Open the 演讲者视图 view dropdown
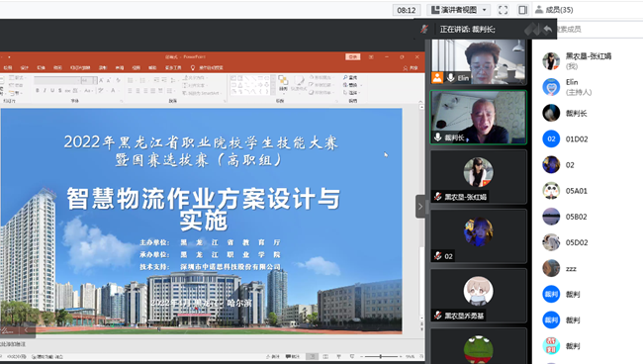Screen dimensions: 643x364 pyautogui.click(x=458, y=10)
